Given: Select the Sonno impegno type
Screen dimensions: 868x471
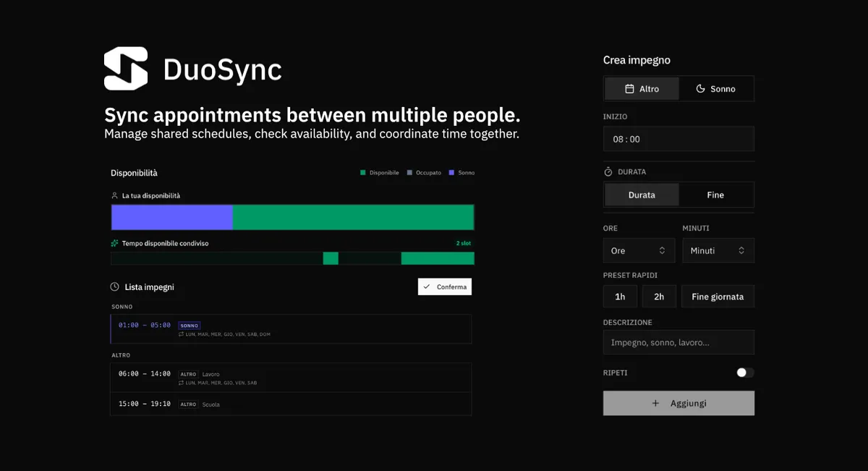Looking at the screenshot, I should (716, 88).
